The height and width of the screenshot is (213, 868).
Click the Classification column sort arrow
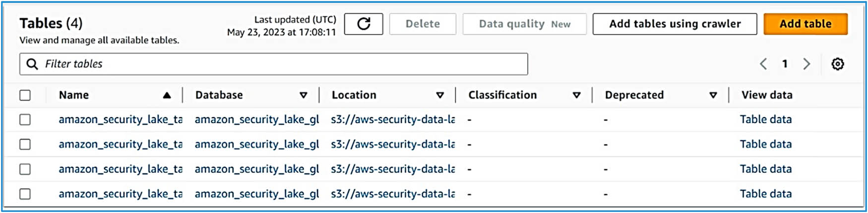(x=576, y=95)
